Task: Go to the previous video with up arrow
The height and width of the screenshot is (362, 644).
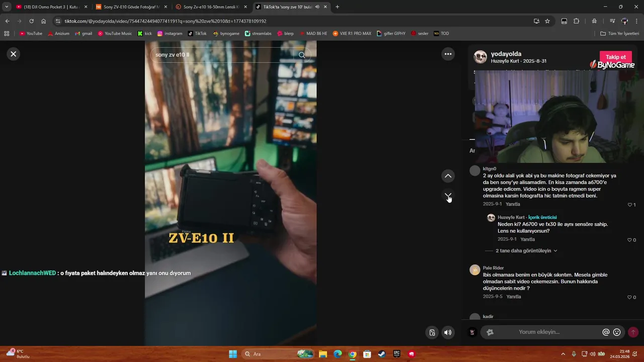Action: point(448,176)
